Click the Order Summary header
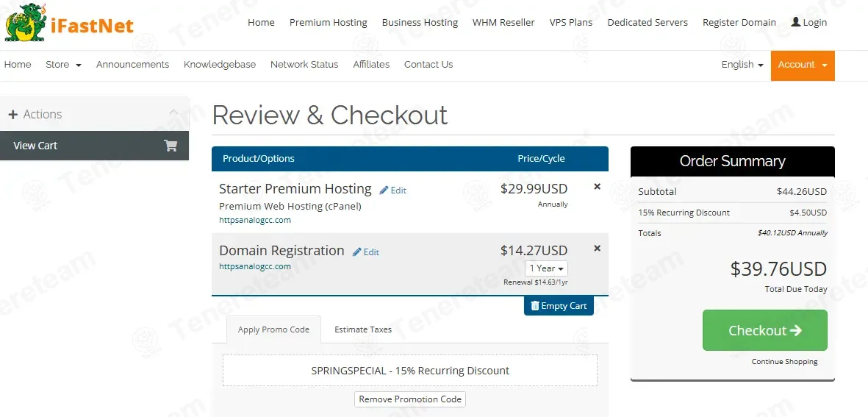868x417 pixels. tap(732, 161)
